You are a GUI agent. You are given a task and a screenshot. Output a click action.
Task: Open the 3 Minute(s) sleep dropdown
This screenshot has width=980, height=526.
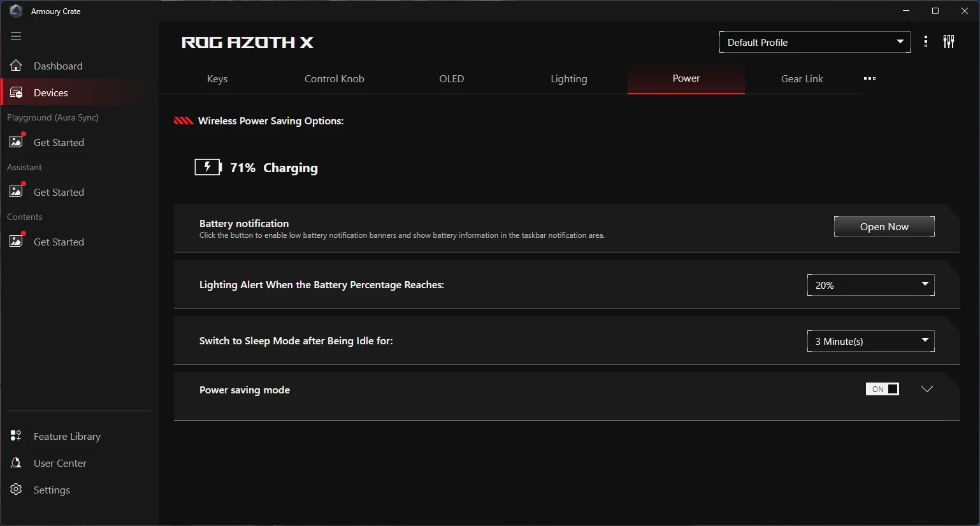pos(871,341)
